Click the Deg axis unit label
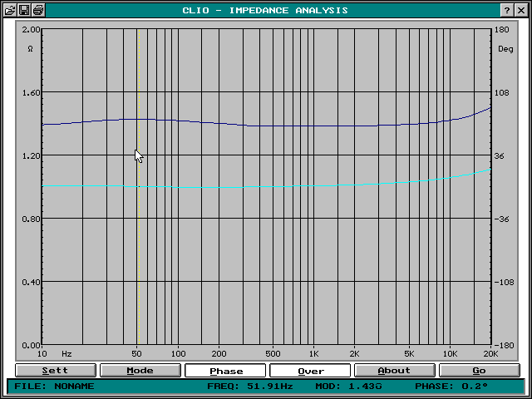The image size is (532, 399). pos(505,49)
